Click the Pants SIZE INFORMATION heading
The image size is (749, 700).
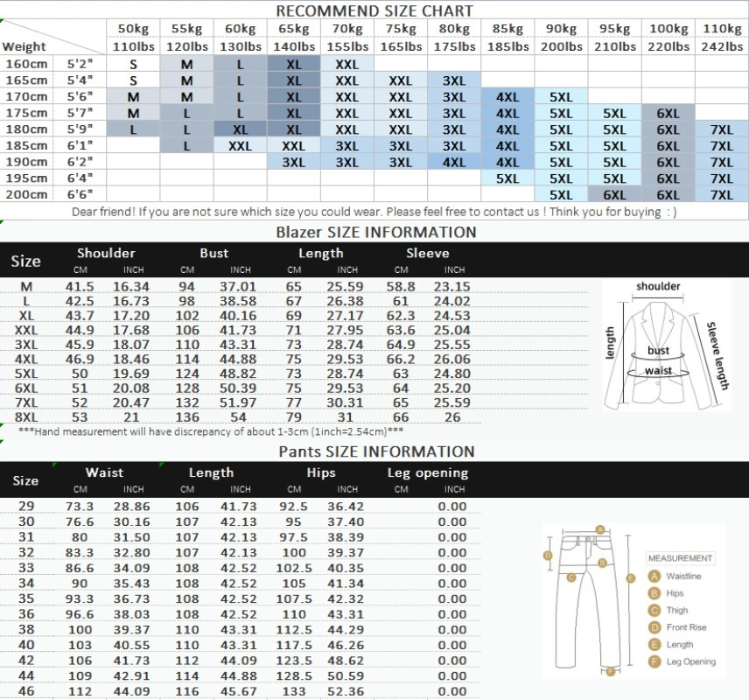click(x=376, y=451)
